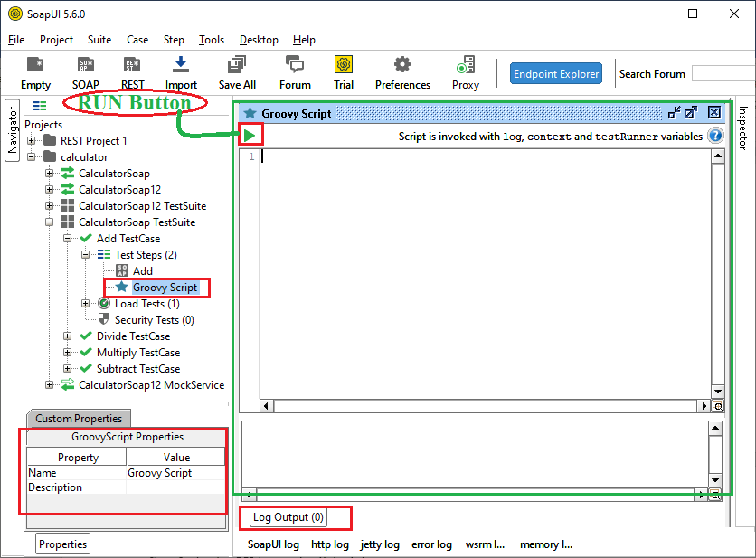Save all projects with Save All
The width and height of the screenshot is (756, 558).
coord(237,73)
